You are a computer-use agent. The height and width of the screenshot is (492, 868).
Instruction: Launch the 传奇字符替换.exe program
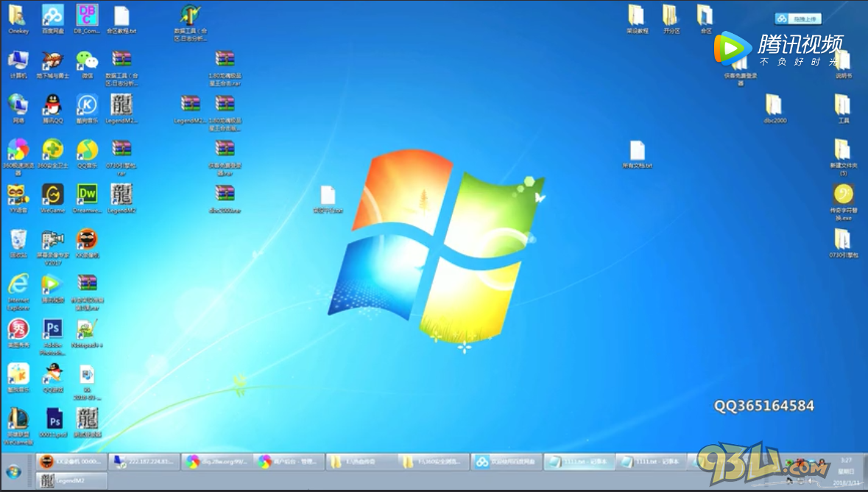[x=843, y=203]
